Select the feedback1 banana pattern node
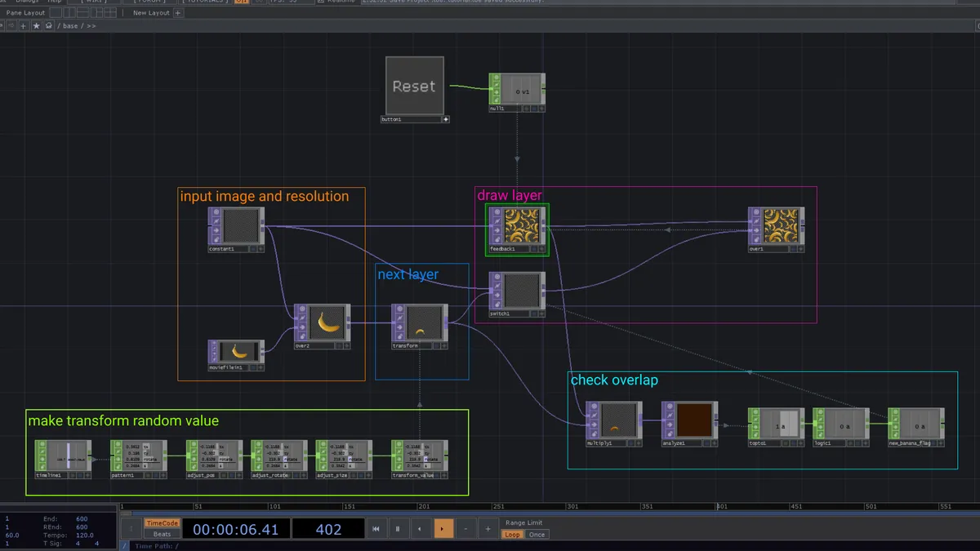Viewport: 980px width, 551px height. click(522, 225)
